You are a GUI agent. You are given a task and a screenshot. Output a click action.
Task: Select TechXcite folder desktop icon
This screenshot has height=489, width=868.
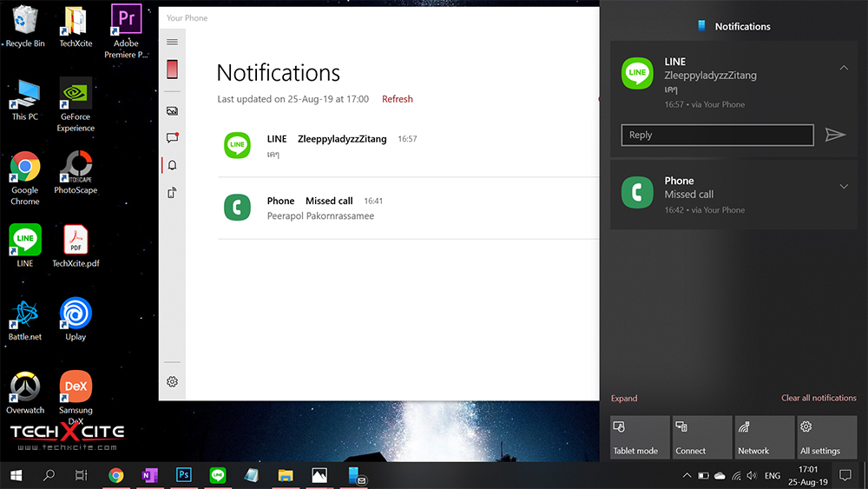tap(76, 26)
